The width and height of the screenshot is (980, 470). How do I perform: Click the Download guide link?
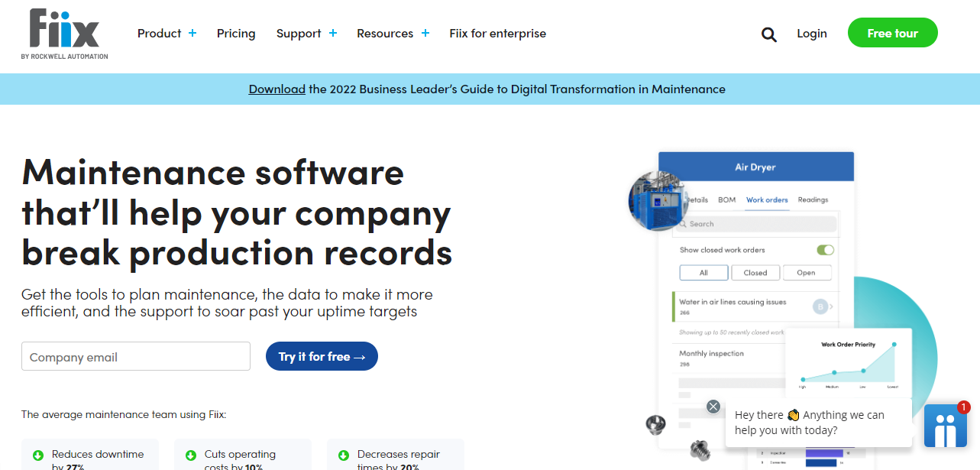point(277,89)
